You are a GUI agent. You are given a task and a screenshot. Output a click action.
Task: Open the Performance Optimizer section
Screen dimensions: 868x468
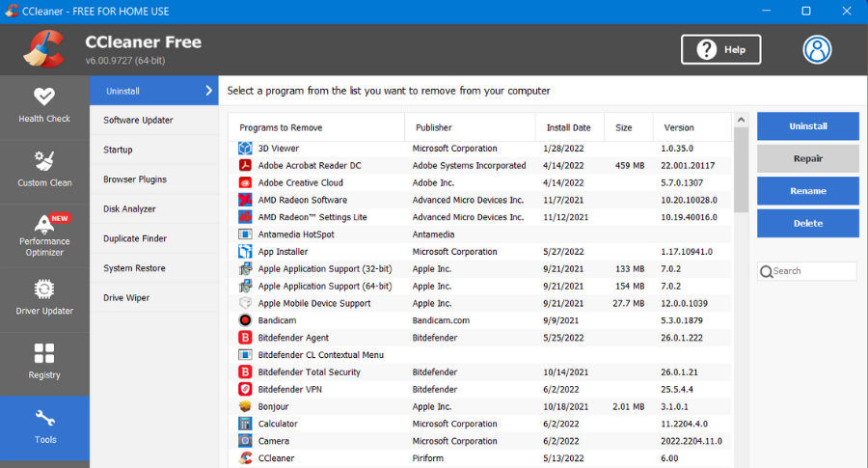click(44, 236)
